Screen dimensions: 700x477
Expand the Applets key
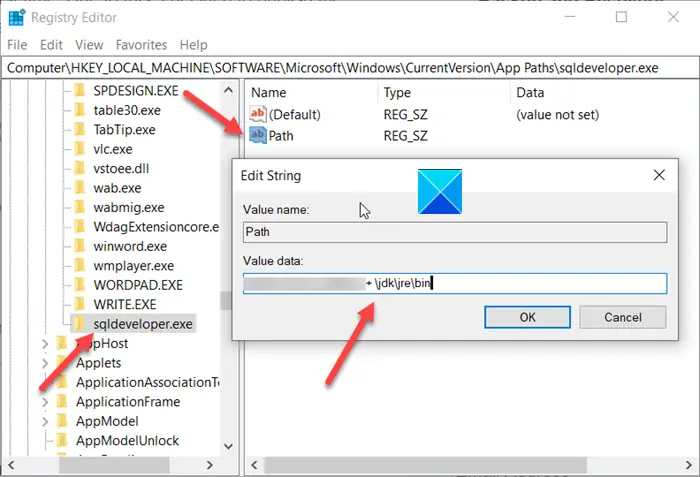[45, 363]
